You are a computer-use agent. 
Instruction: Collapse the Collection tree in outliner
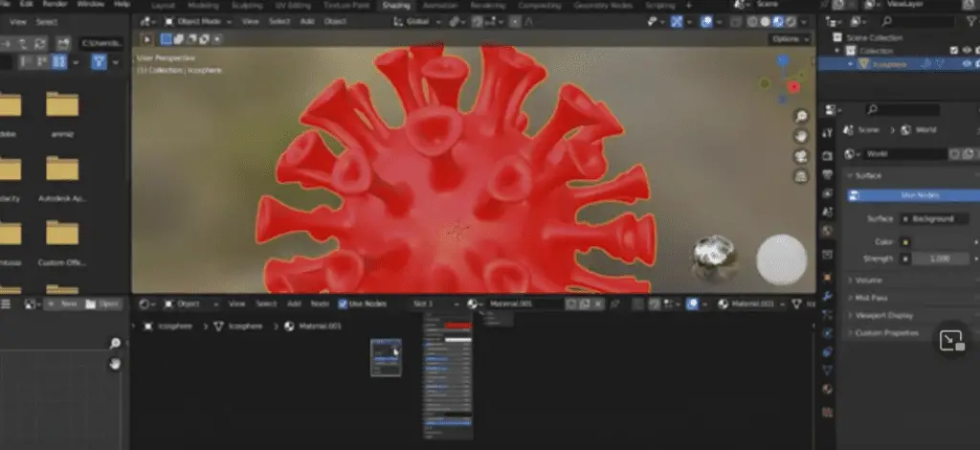(x=837, y=51)
